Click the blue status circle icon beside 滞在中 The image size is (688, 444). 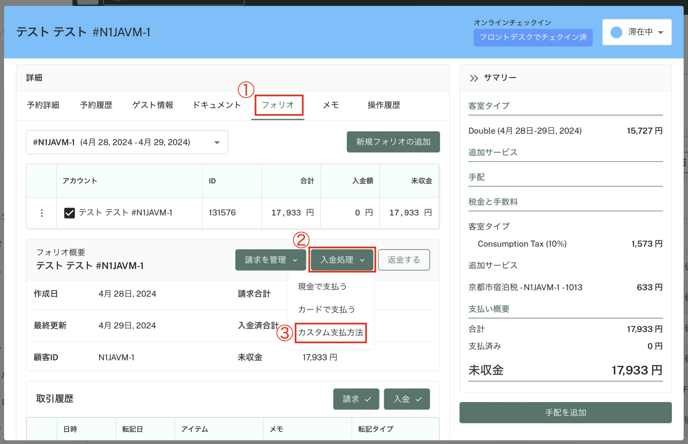(617, 33)
